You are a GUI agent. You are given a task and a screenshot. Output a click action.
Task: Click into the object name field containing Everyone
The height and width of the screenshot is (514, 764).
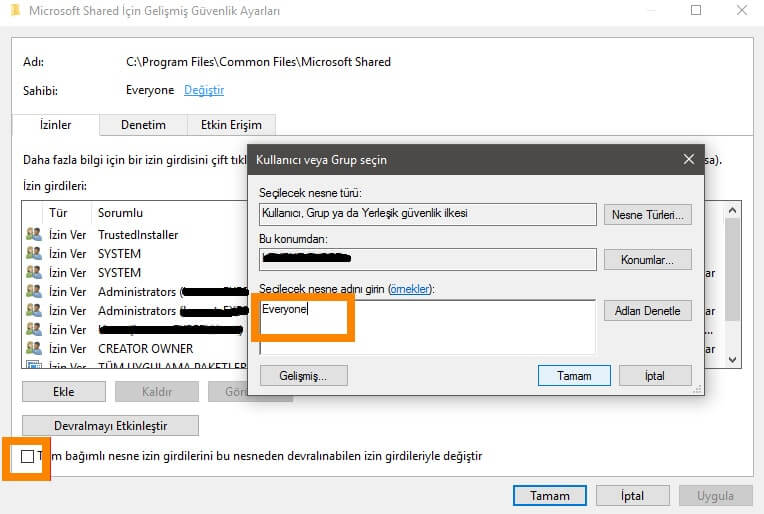coord(427,326)
